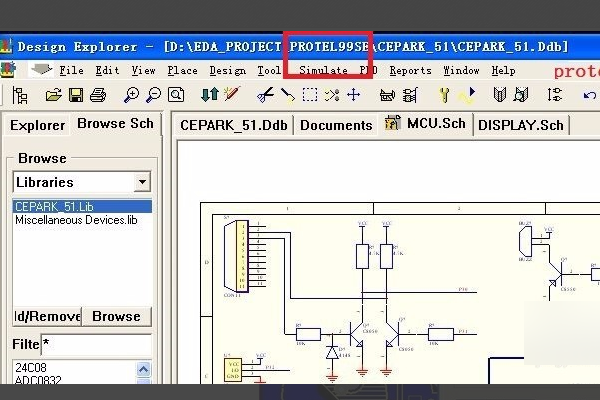Toggle the drawing tools toolbar icon
Image resolution: width=600 pixels, height=400 pixels.
(x=387, y=95)
